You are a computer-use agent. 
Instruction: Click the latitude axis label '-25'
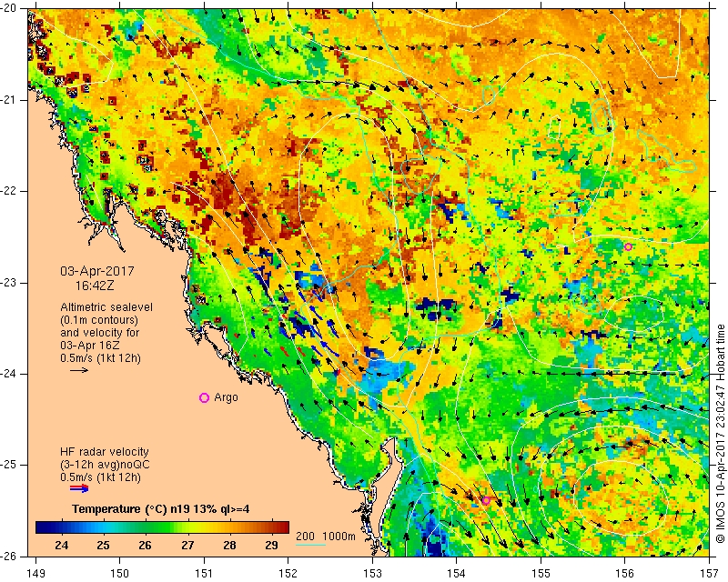click(x=9, y=465)
